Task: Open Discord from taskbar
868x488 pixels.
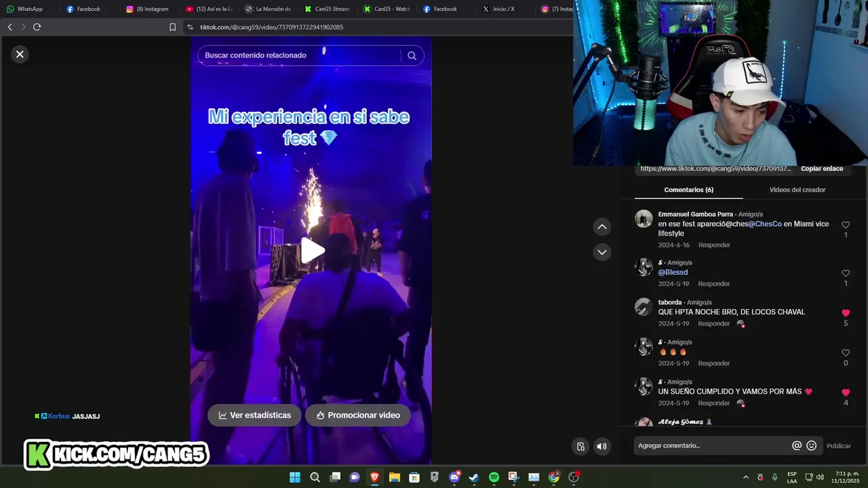Action: pyautogui.click(x=454, y=477)
